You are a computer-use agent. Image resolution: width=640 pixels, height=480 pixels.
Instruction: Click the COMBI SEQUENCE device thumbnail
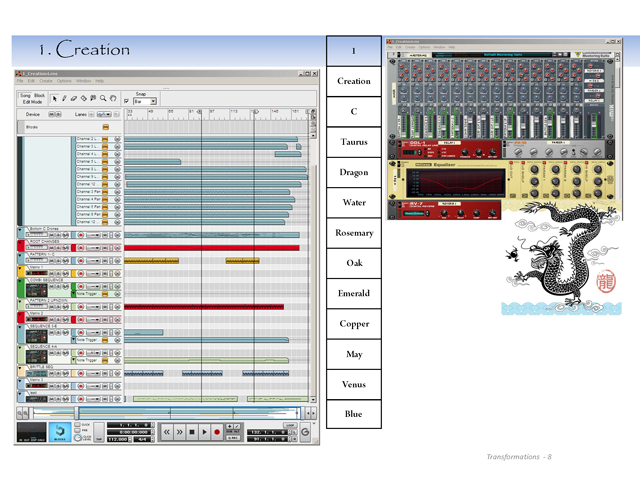click(37, 290)
